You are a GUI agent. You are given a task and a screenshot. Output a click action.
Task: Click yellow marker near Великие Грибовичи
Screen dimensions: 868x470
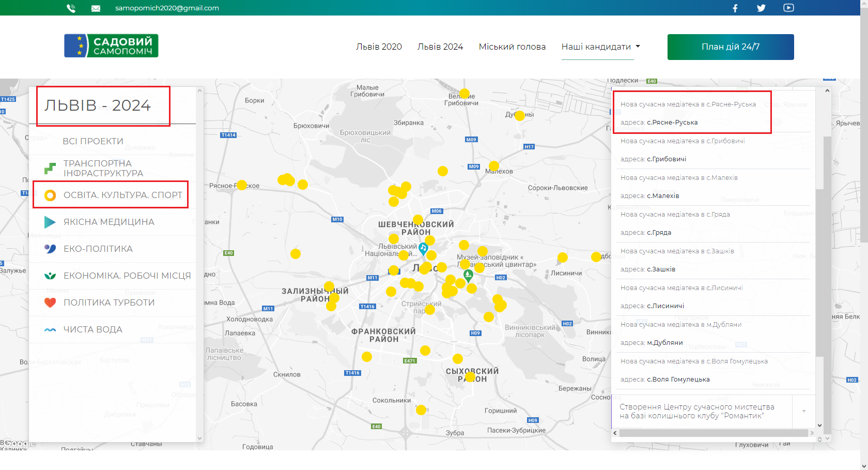pyautogui.click(x=464, y=94)
